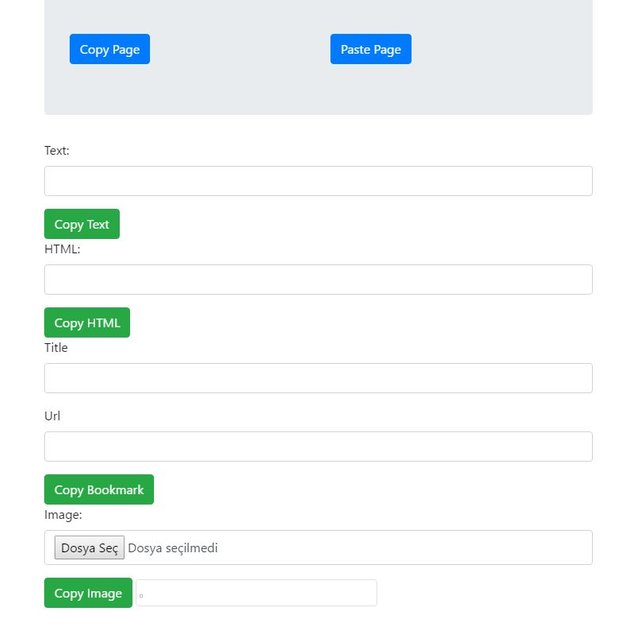640x626 pixels.
Task: Focus the HTML input field
Action: (318, 280)
